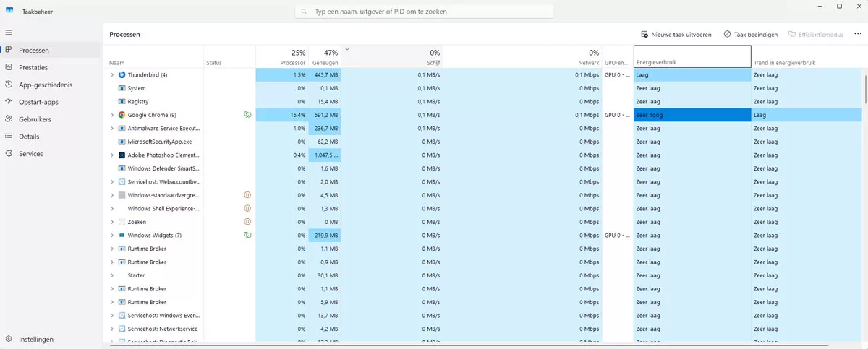The height and width of the screenshot is (349, 868).
Task: Click Google Chrome's efficiency mode leaf icon
Action: (247, 115)
